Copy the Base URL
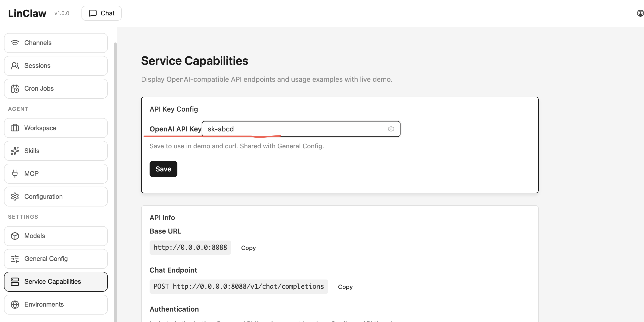Image resolution: width=644 pixels, height=322 pixels. pos(248,248)
